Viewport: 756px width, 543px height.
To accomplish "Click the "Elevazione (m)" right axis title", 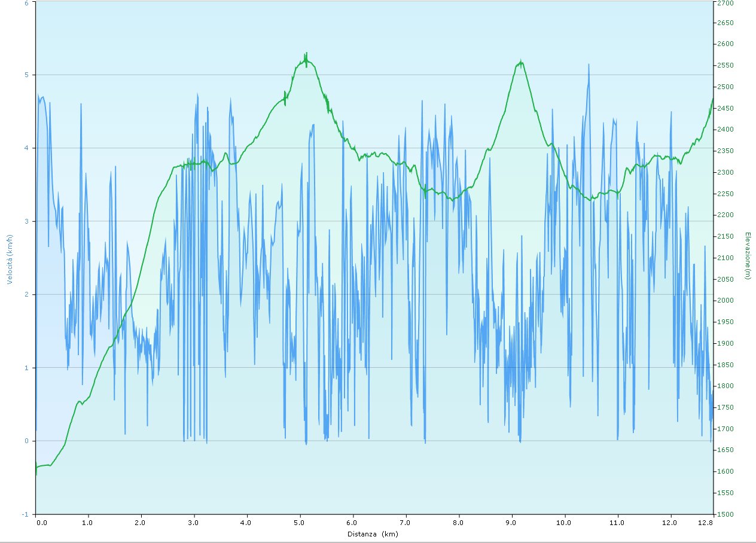I will [x=748, y=255].
